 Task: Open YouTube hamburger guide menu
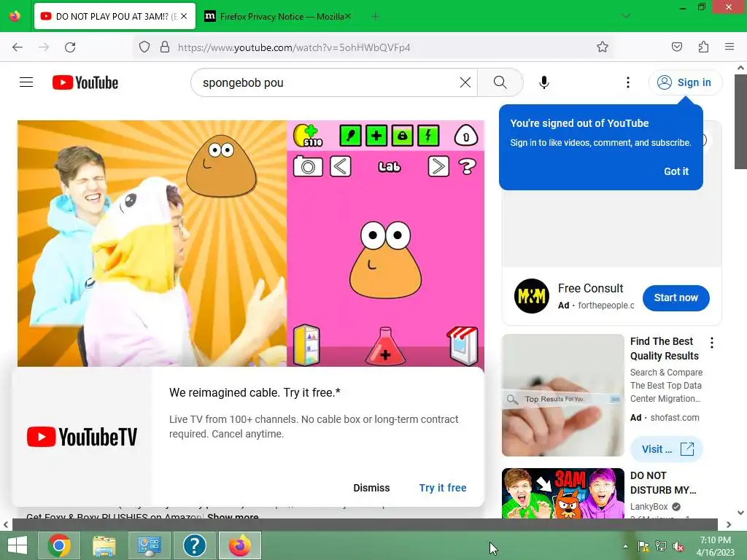coord(26,82)
